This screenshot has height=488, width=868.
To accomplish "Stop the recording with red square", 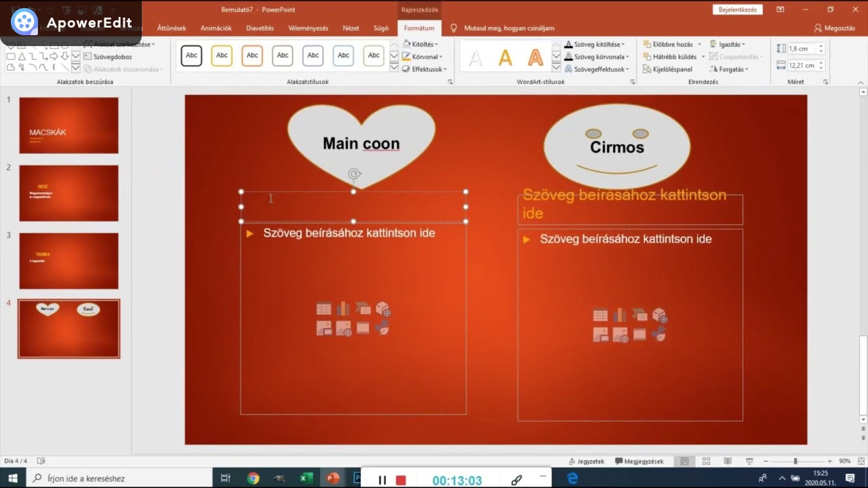I will 401,480.
